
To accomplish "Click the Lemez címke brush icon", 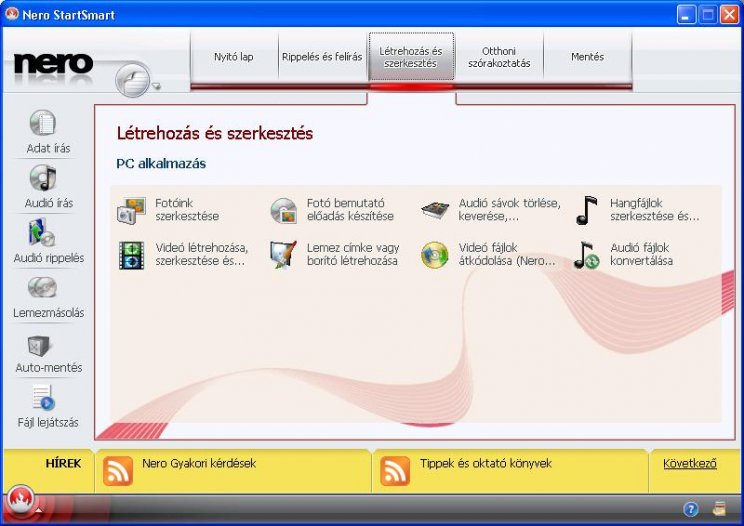I will click(x=283, y=255).
